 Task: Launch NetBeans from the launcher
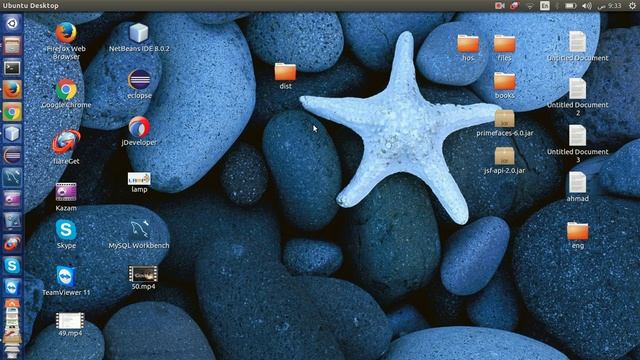click(x=12, y=134)
